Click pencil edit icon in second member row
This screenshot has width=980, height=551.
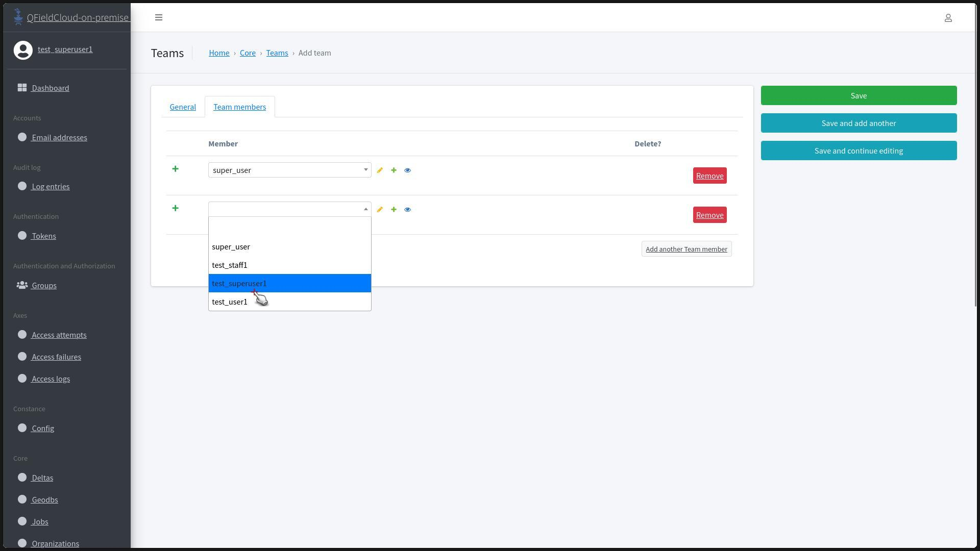point(380,210)
